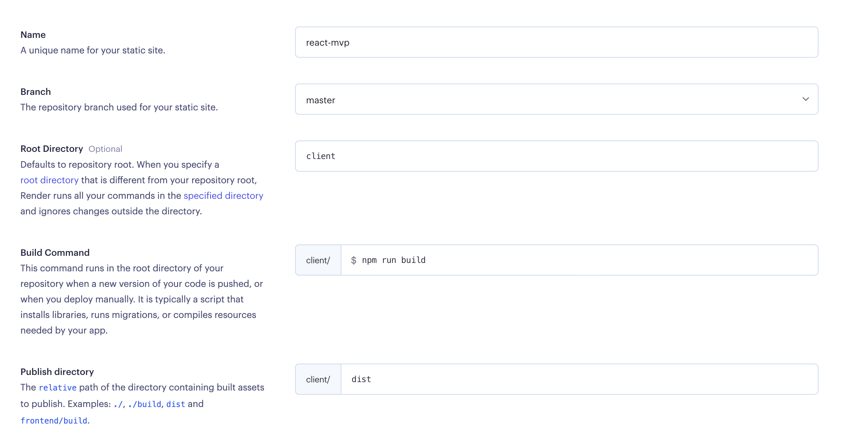Click the './' example code text

(118, 404)
